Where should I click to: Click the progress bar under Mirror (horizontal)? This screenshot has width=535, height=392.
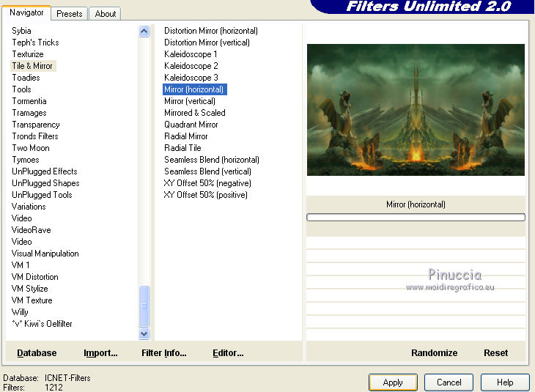[x=416, y=218]
